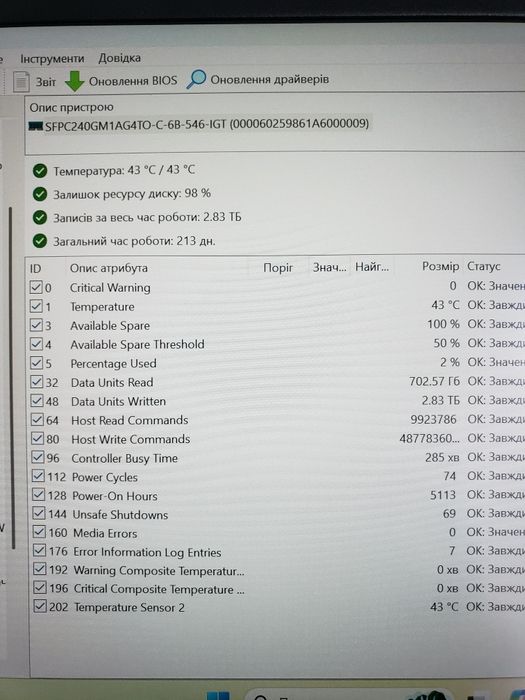Toggle the Controller Busy Time checkbox
525x700 pixels.
tap(38, 457)
